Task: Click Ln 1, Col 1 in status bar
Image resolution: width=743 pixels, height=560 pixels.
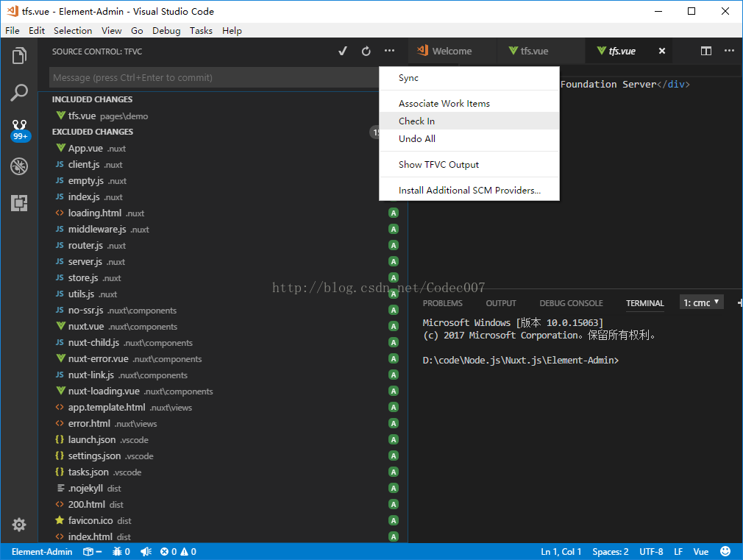Action: coord(561,551)
